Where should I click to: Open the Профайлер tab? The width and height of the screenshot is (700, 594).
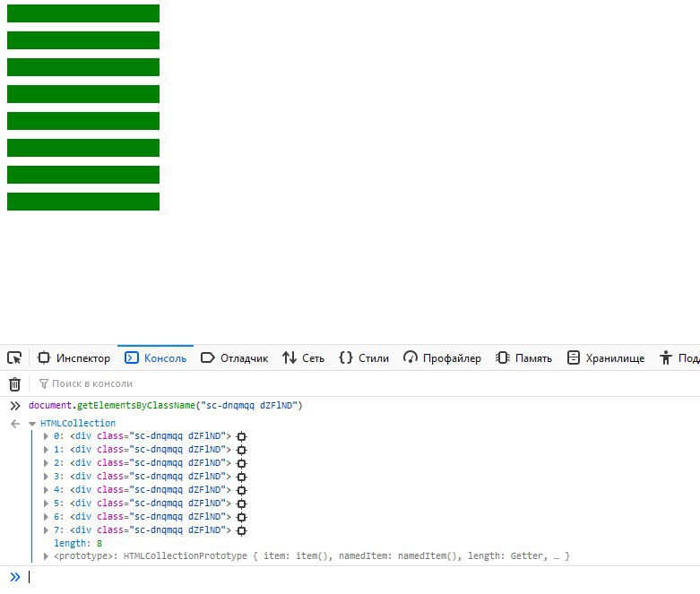click(x=442, y=357)
